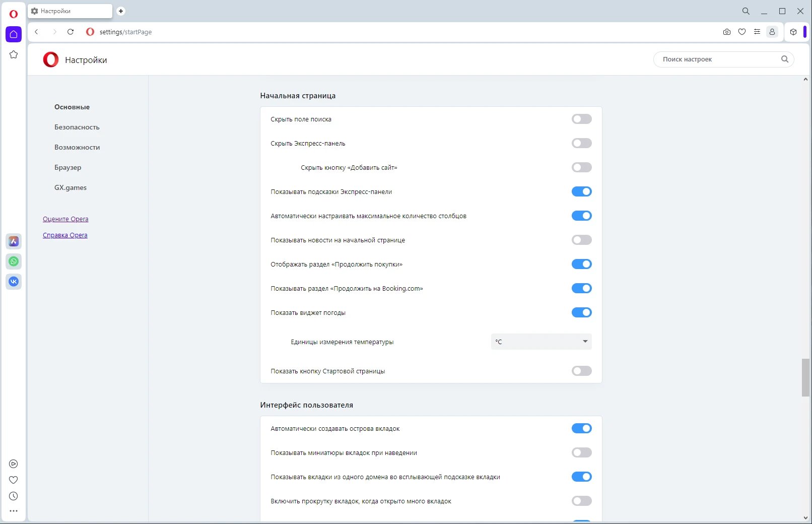Select 'Браузер' settings section
Screen dimensions: 812x524
point(68,167)
